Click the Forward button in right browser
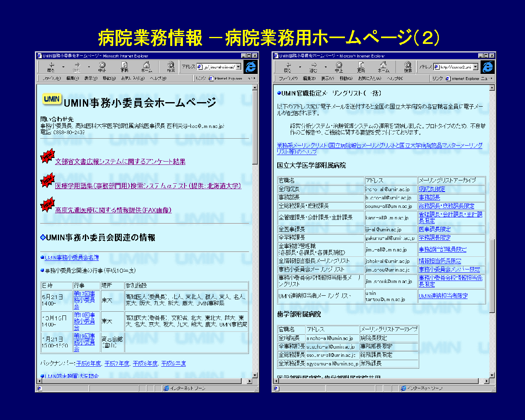 pyautogui.click(x=314, y=66)
